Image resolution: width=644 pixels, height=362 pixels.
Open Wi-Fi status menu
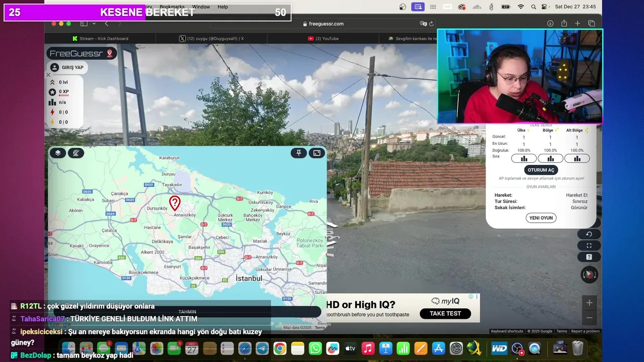[521, 7]
